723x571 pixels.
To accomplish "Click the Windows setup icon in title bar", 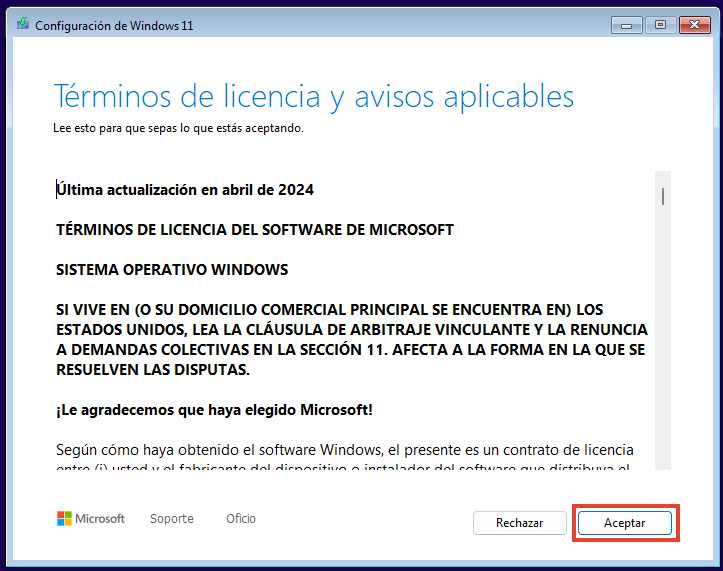I will [x=24, y=25].
